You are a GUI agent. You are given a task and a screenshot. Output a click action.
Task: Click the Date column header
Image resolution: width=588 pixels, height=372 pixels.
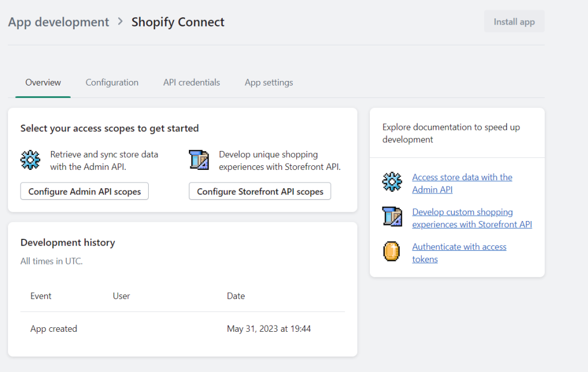pyautogui.click(x=236, y=296)
